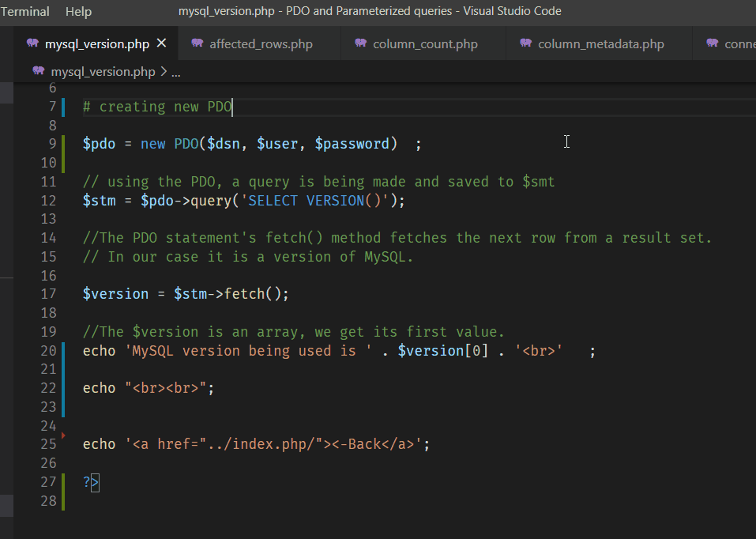Click the PHP icon on mysql_version.php tab
The height and width of the screenshot is (539, 756).
[32, 44]
